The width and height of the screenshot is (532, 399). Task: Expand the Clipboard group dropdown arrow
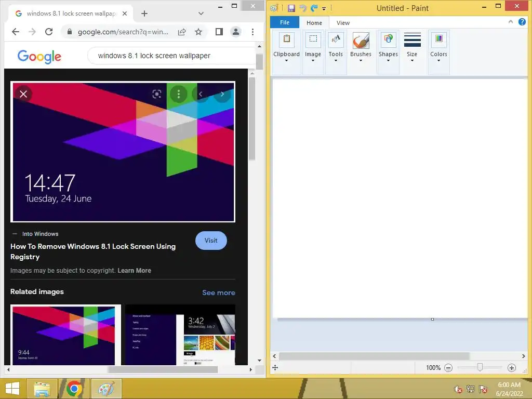[x=286, y=61]
